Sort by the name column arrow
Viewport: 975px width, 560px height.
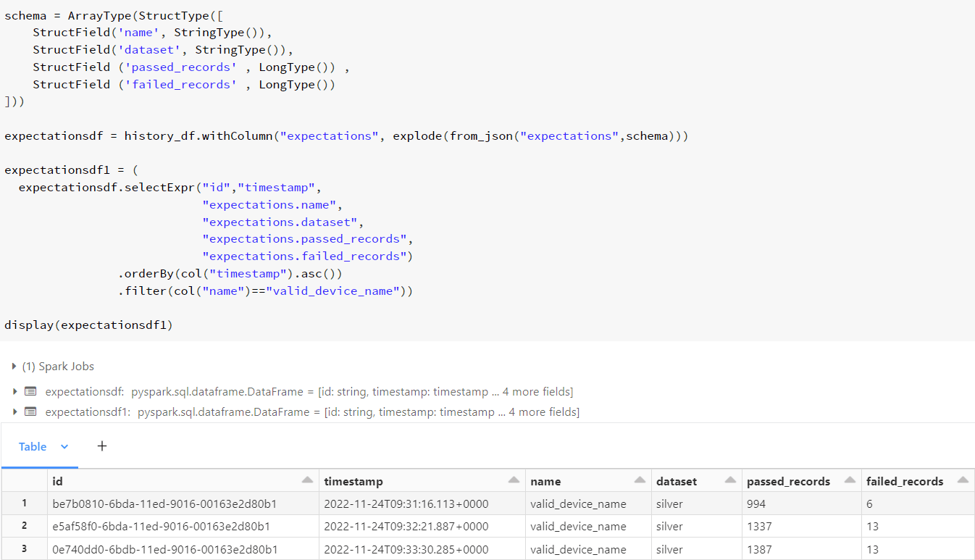(x=639, y=481)
